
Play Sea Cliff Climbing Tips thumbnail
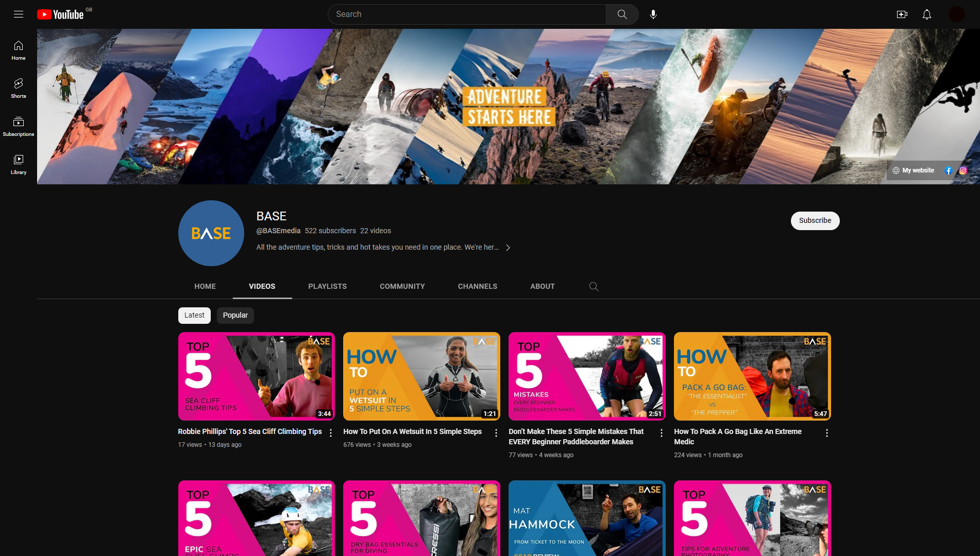pos(257,376)
